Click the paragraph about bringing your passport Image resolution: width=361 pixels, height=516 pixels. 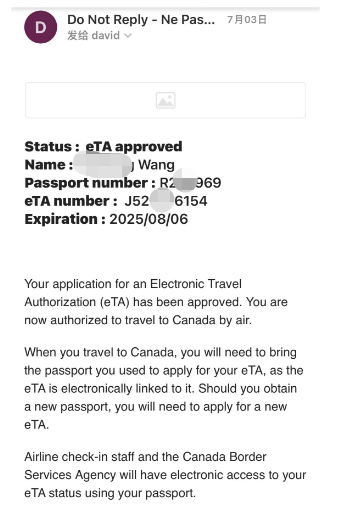tap(164, 388)
